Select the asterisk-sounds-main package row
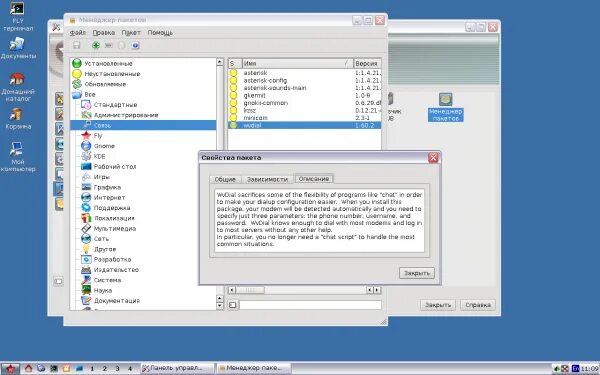 click(x=305, y=88)
